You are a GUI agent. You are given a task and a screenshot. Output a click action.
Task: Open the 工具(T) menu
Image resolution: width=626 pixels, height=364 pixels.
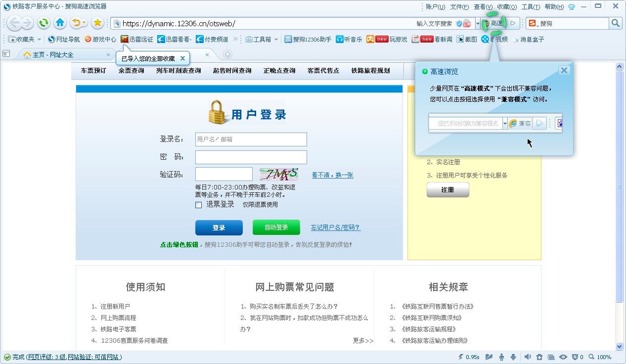(531, 7)
